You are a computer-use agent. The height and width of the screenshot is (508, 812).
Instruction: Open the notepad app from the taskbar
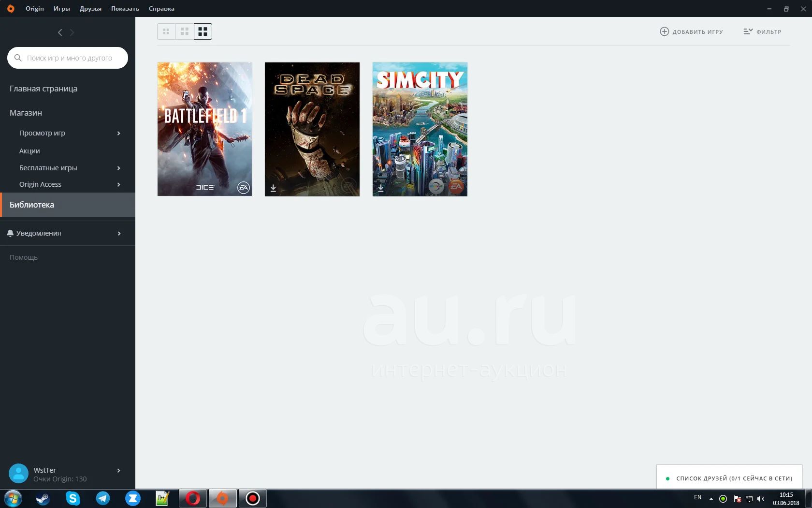162,498
